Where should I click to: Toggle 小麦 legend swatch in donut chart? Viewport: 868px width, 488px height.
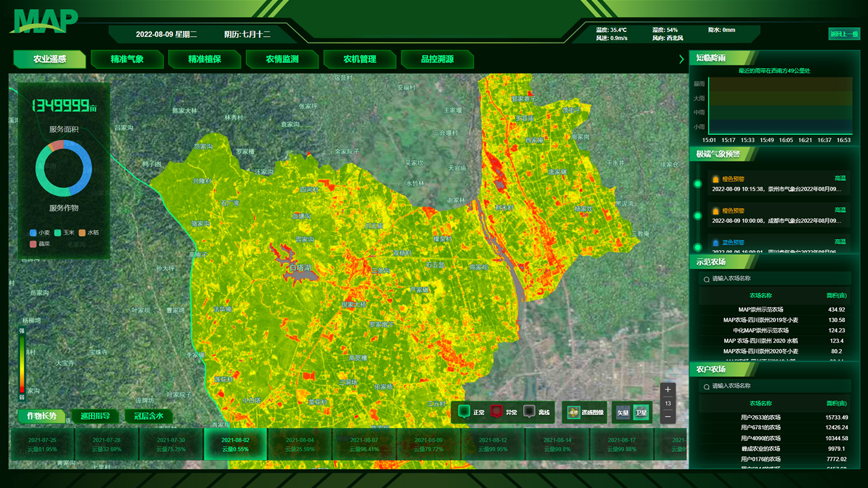pyautogui.click(x=33, y=233)
